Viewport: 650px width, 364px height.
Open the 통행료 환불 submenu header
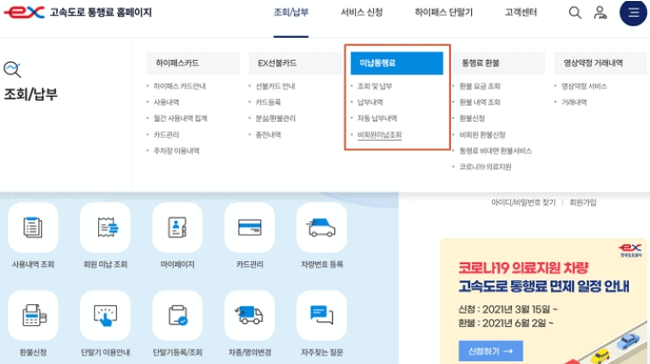click(499, 63)
